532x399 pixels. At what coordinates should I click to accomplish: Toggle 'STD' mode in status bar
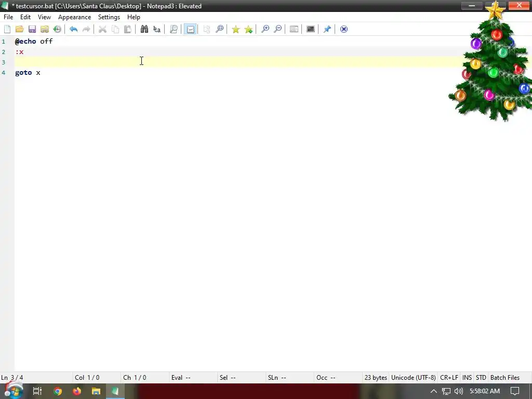point(481,378)
